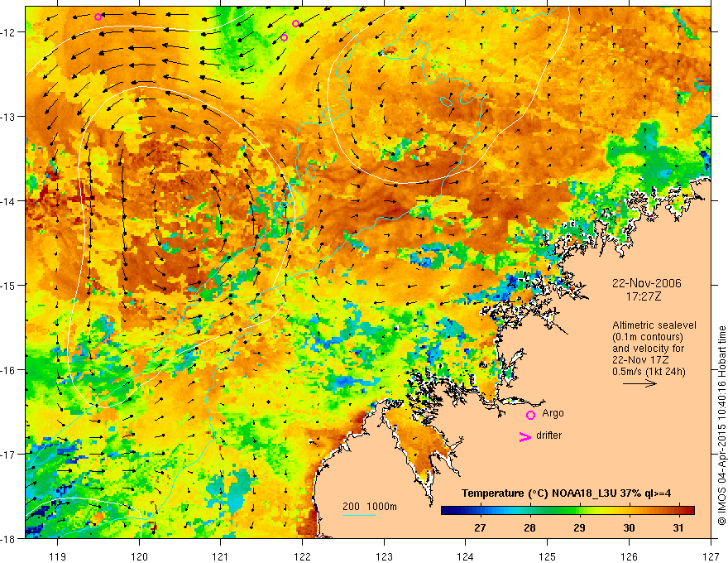Click the colorbar tick label 27
The height and width of the screenshot is (563, 728).
click(x=480, y=528)
